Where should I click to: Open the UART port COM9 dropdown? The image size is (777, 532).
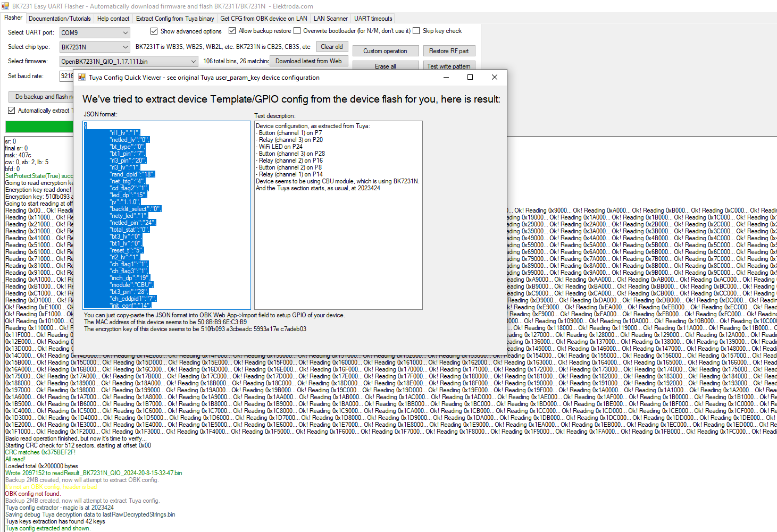95,32
